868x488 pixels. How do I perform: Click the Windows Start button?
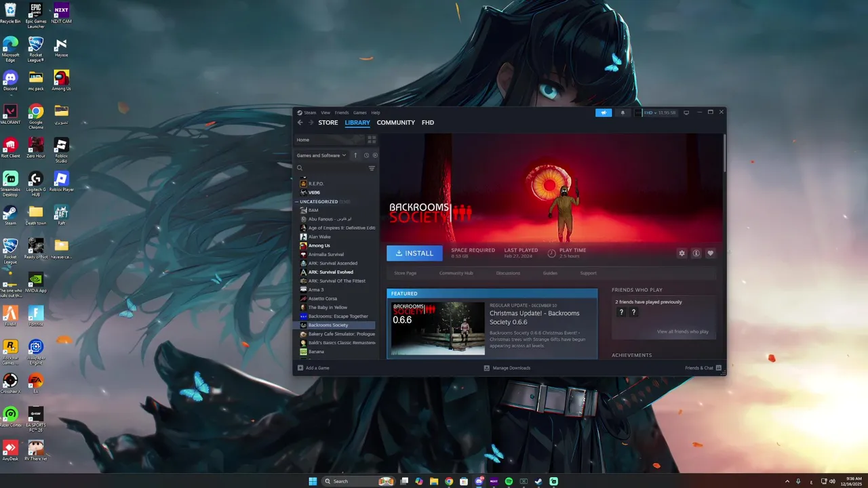[x=313, y=481]
